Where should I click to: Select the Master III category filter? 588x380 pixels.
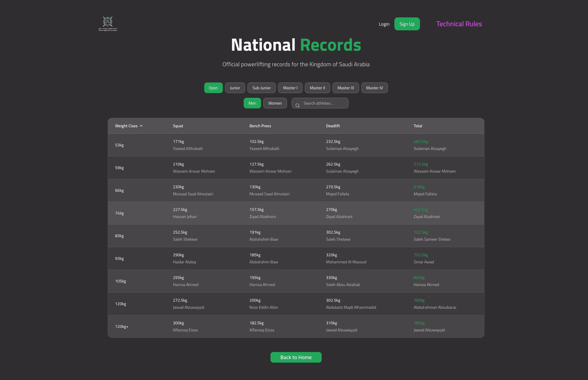pyautogui.click(x=346, y=87)
